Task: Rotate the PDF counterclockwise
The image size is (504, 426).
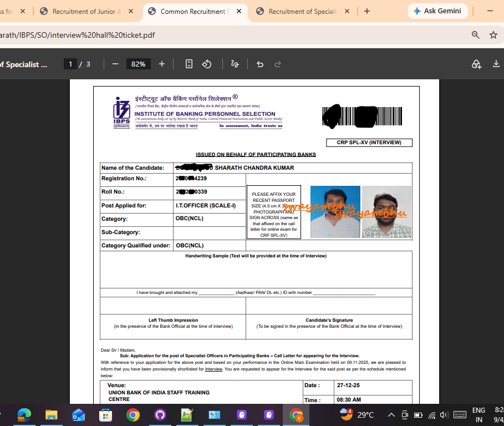Action: pyautogui.click(x=207, y=64)
